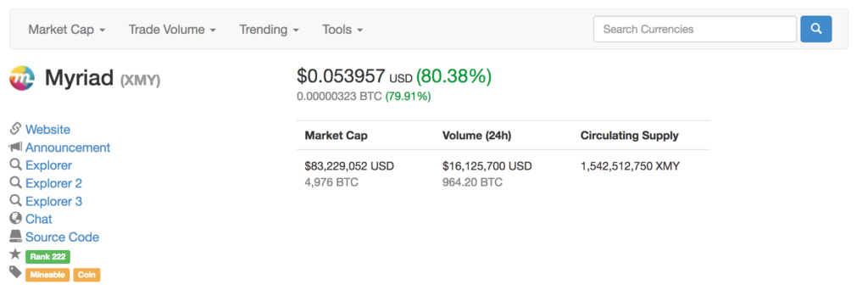Focus the Search Currencies input field

(x=695, y=29)
